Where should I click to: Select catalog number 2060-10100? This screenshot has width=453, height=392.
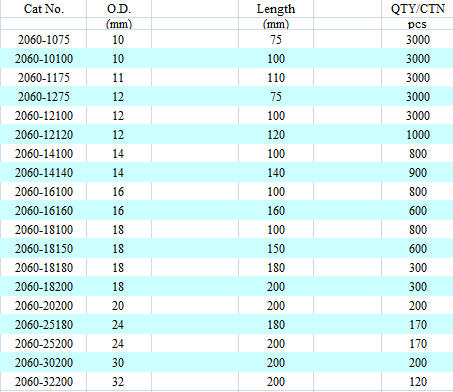coord(44,59)
